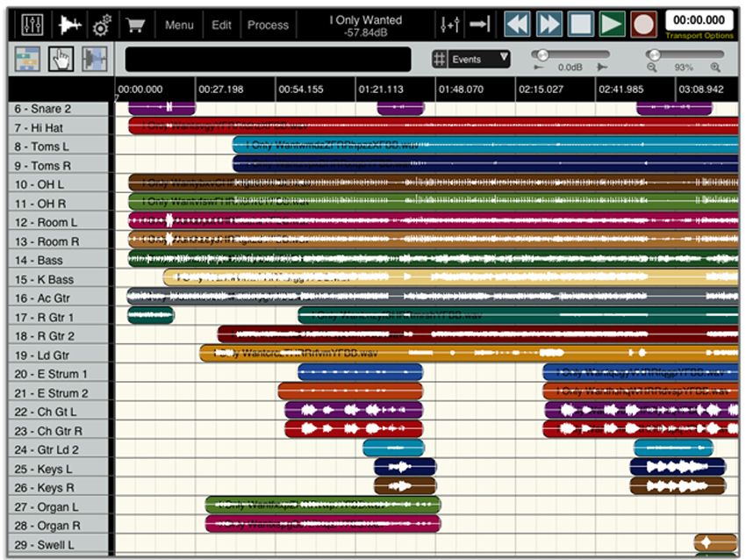Click the red record button

click(x=643, y=24)
